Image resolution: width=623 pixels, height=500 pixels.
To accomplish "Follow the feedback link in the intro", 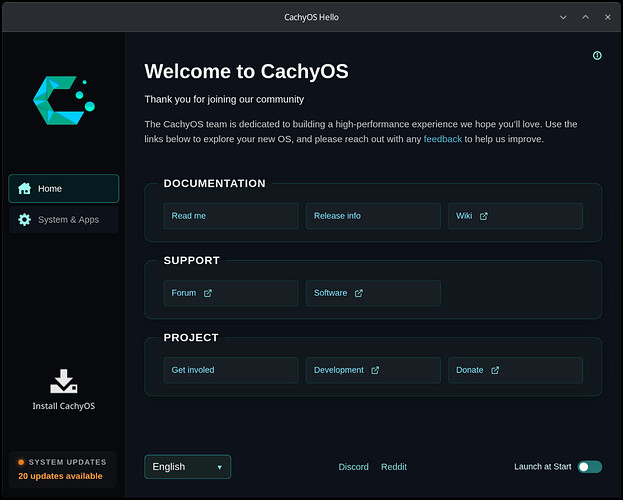I will [x=443, y=139].
